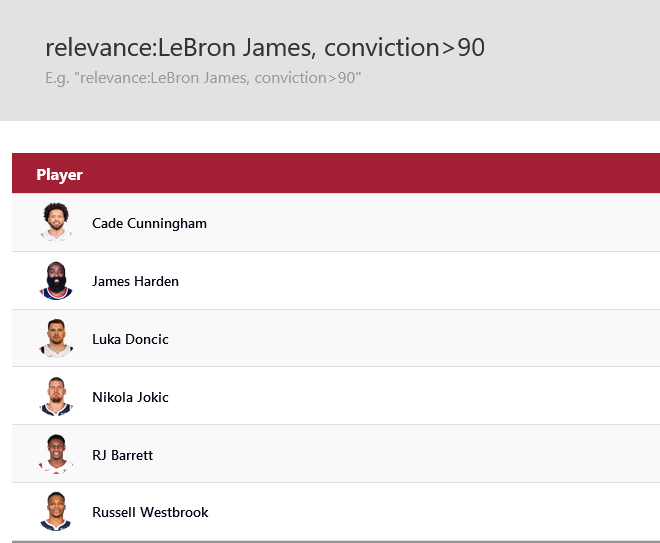Click the example query hint text
Image resolution: width=660 pixels, height=543 pixels.
tap(203, 78)
